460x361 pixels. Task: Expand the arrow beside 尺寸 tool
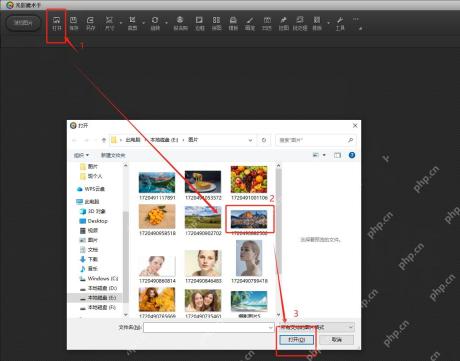121,23
